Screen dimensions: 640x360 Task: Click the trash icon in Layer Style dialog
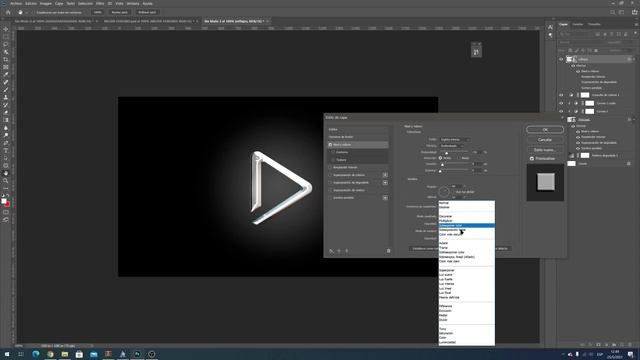[389, 251]
